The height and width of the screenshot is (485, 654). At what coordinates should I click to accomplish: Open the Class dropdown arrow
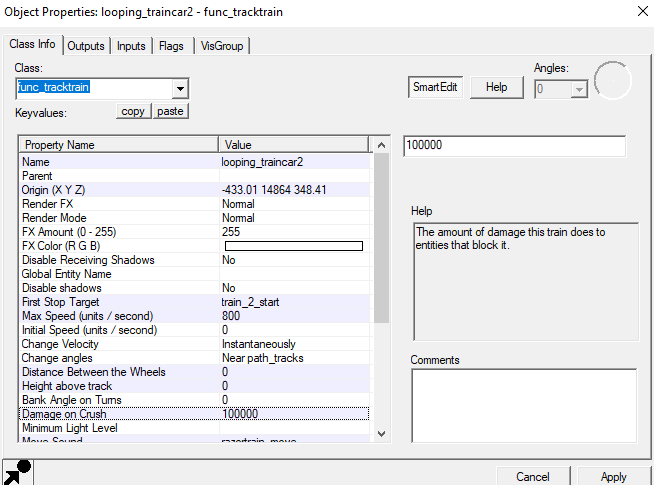coord(180,88)
